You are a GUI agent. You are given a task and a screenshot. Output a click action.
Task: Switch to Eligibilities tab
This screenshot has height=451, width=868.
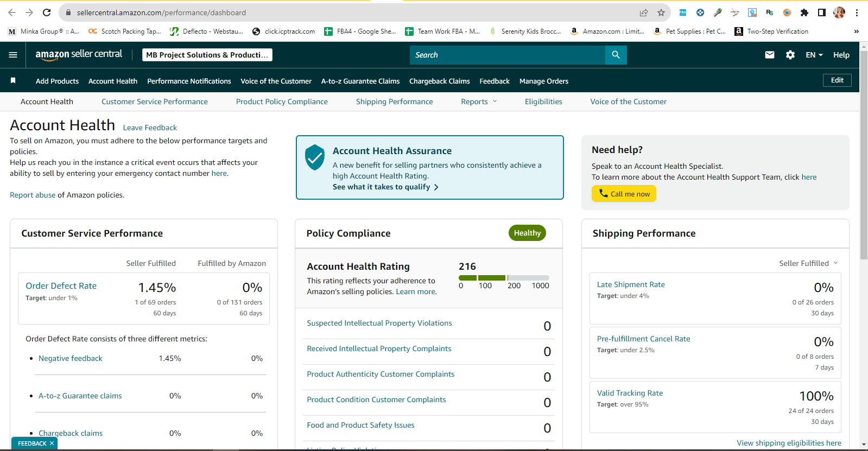pyautogui.click(x=543, y=101)
